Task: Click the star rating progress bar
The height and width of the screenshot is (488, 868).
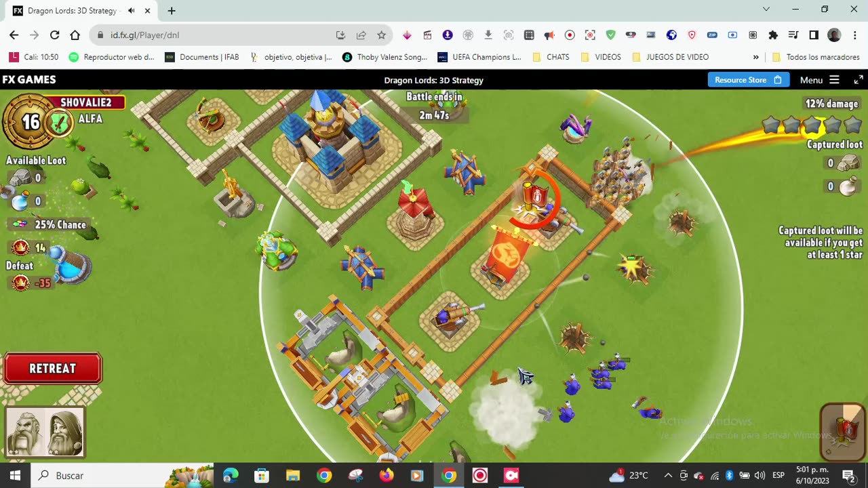Action: [x=812, y=125]
